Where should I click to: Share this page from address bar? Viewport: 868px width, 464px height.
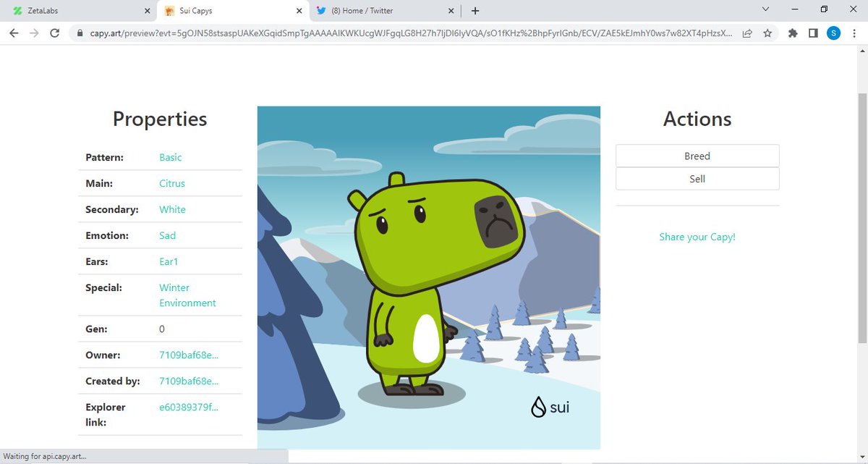click(747, 33)
